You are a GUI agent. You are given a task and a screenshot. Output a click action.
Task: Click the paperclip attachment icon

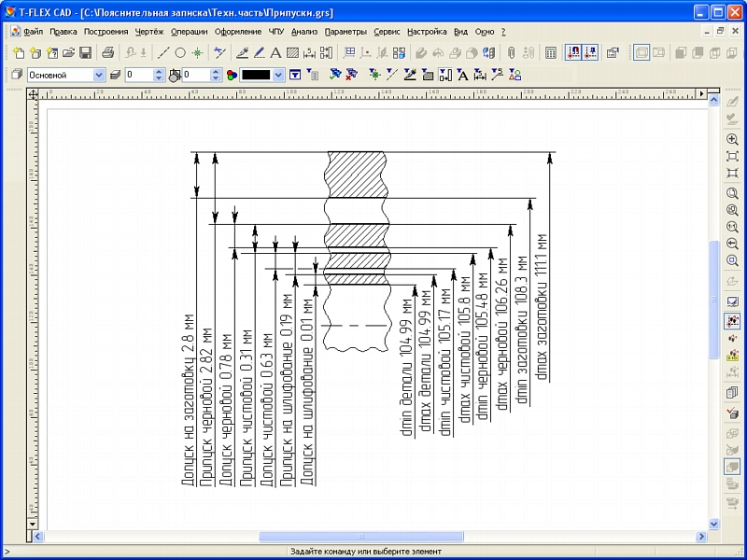tap(511, 53)
